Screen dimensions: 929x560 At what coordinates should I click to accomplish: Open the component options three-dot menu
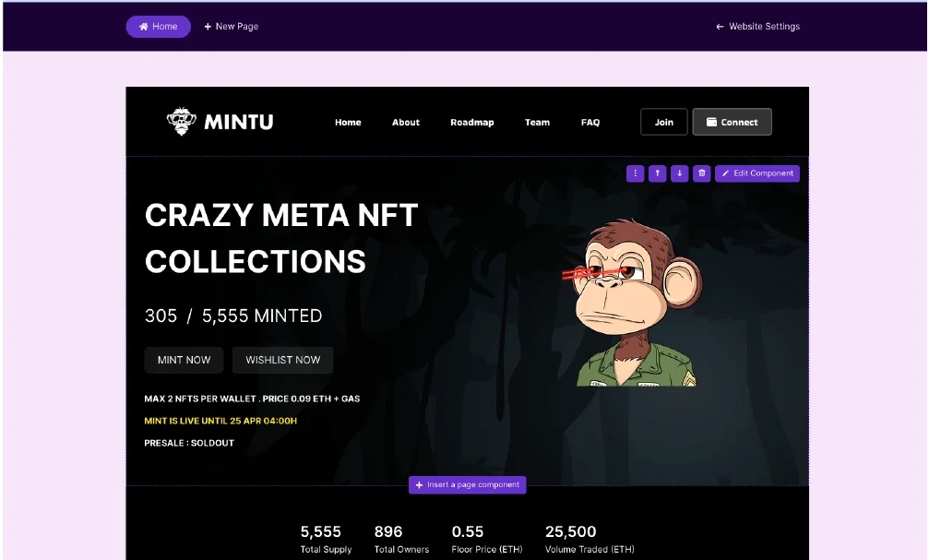click(635, 173)
